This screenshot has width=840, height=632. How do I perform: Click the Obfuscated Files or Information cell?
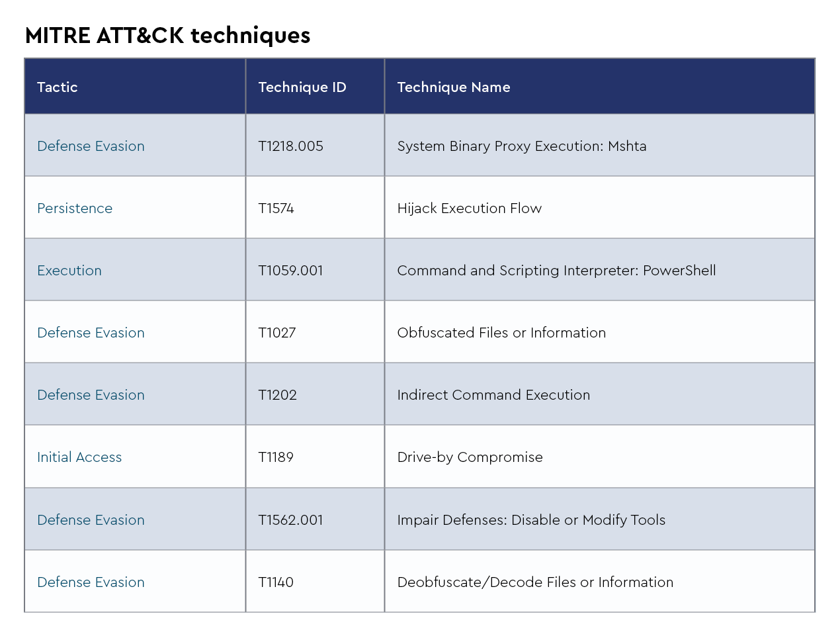pos(501,333)
